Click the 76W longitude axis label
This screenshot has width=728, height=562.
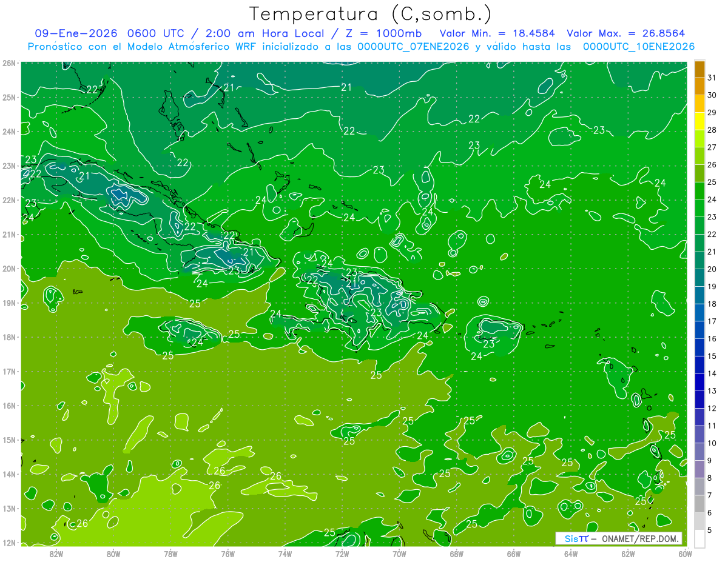(228, 554)
